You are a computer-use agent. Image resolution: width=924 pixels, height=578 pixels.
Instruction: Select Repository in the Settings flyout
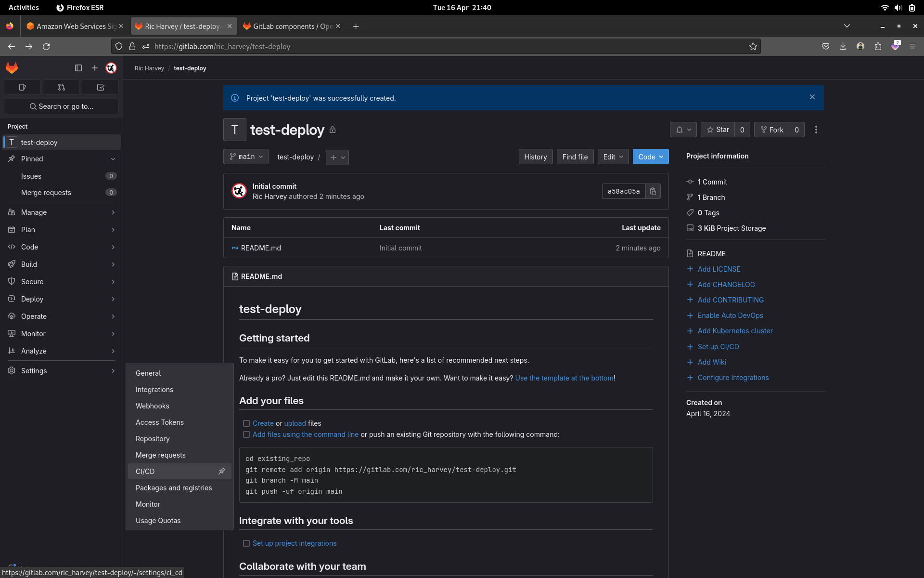click(180, 438)
